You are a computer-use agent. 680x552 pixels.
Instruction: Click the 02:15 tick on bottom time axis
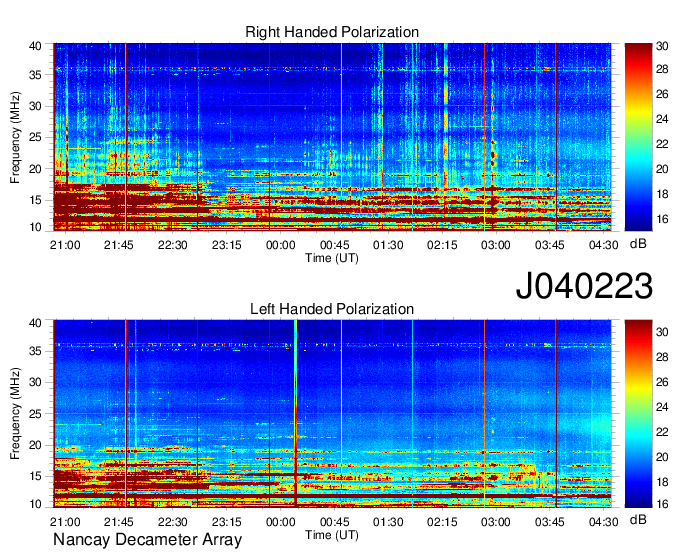(x=442, y=522)
